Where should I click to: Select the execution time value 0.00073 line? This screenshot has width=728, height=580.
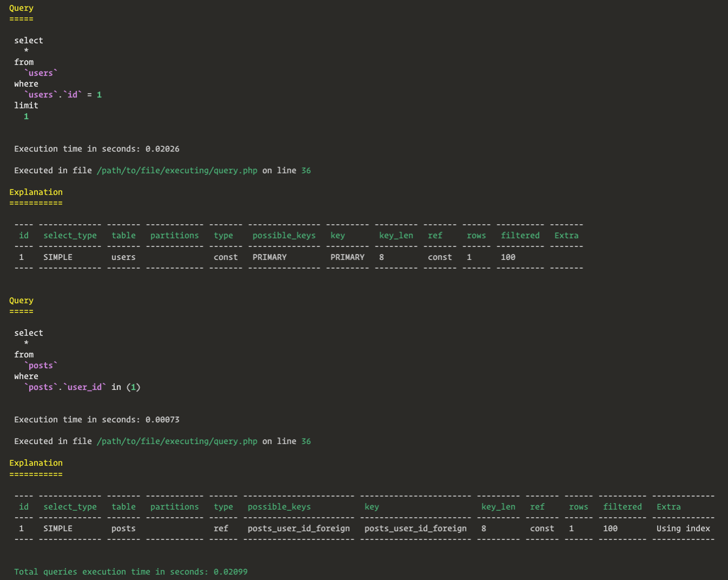click(97, 420)
